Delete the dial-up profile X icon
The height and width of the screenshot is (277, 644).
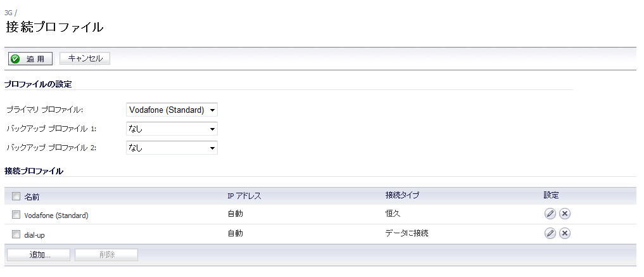click(565, 233)
